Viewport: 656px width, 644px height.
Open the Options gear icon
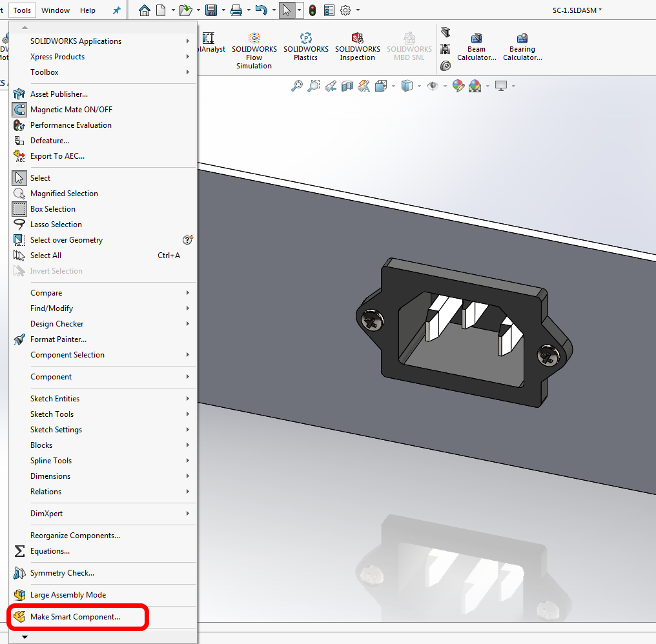click(345, 10)
